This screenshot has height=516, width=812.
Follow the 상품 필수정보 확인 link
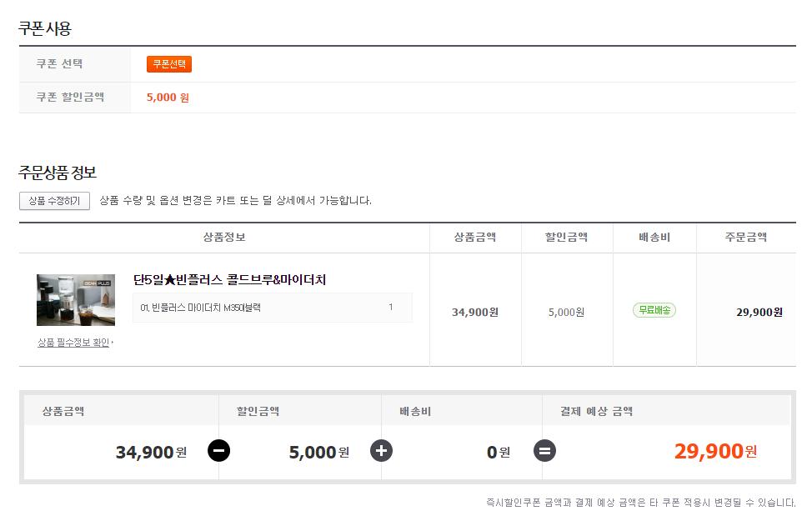(x=73, y=343)
